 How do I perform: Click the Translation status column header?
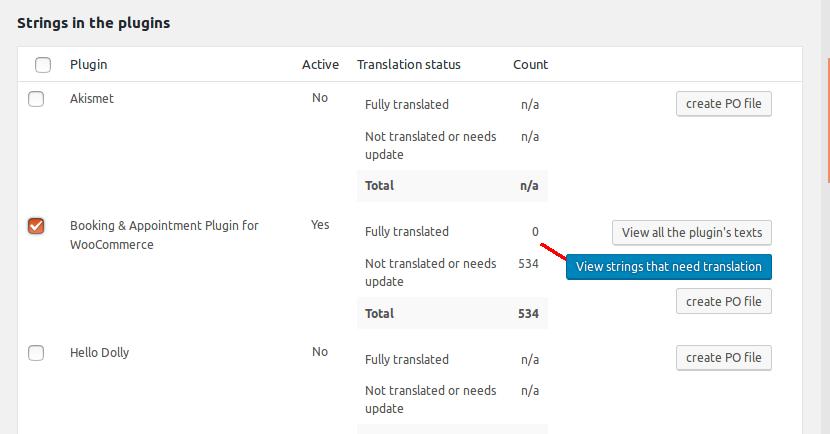[408, 65]
